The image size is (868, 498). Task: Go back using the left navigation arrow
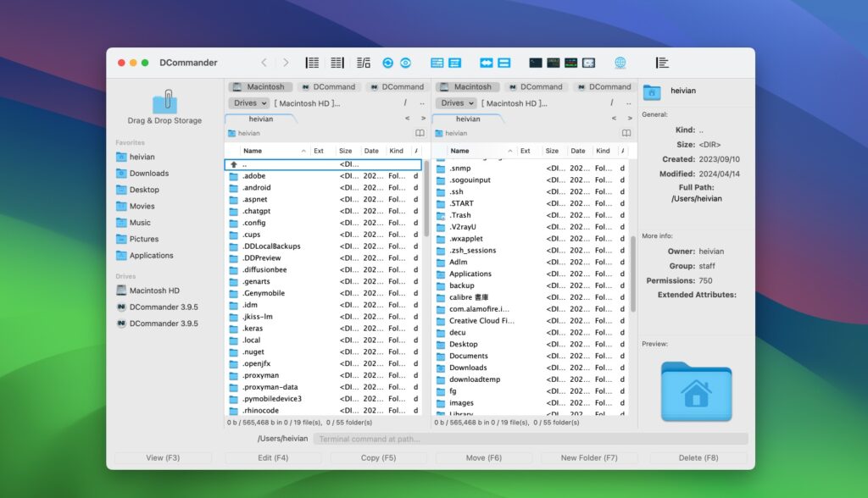(264, 62)
